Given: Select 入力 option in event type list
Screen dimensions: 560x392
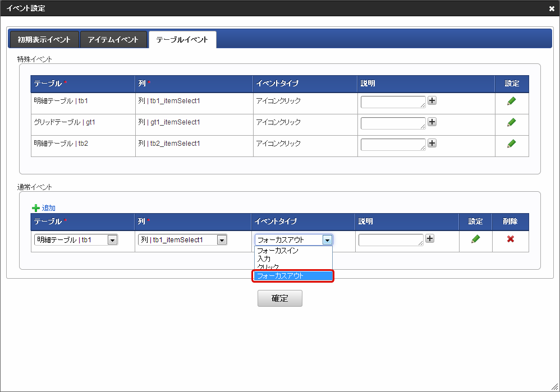Looking at the screenshot, I should (x=264, y=259).
